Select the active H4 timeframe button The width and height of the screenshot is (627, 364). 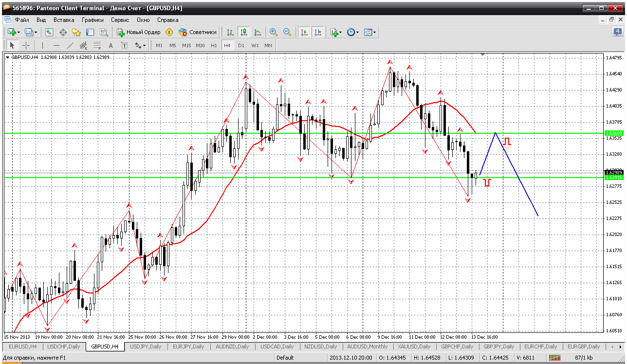(x=227, y=45)
